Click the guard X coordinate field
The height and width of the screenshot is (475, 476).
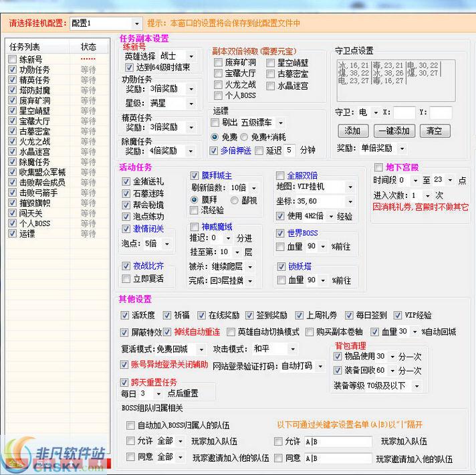pyautogui.click(x=404, y=112)
